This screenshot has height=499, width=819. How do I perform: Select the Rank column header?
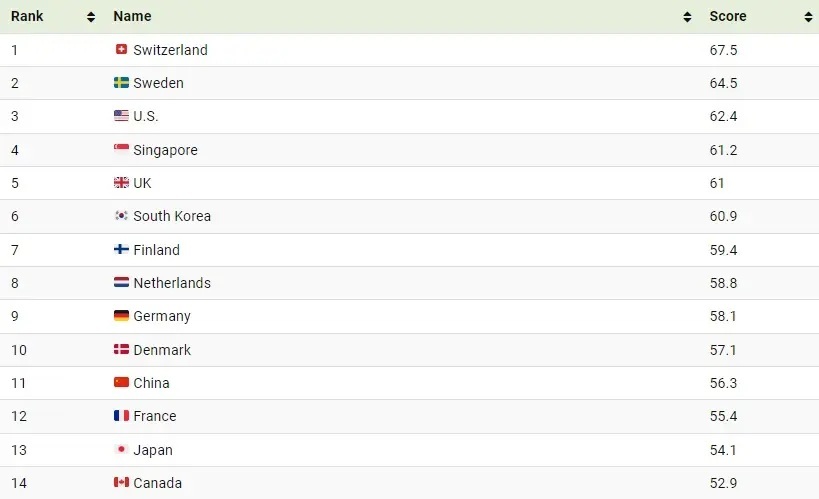(27, 16)
